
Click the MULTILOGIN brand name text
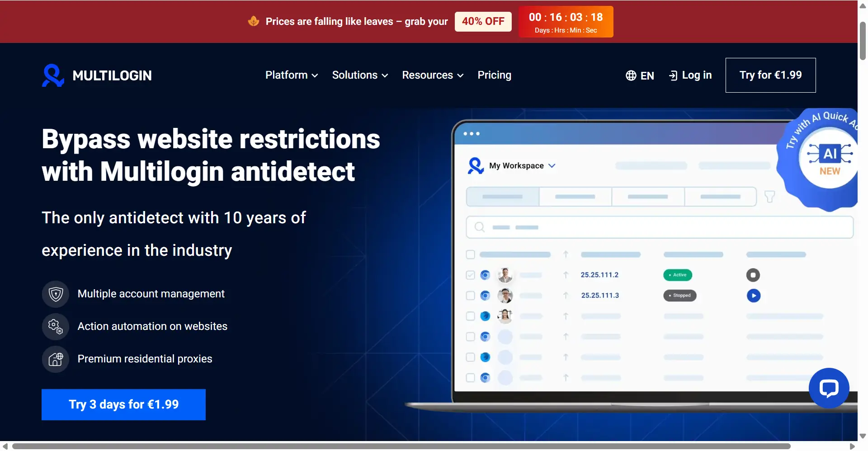pyautogui.click(x=112, y=75)
